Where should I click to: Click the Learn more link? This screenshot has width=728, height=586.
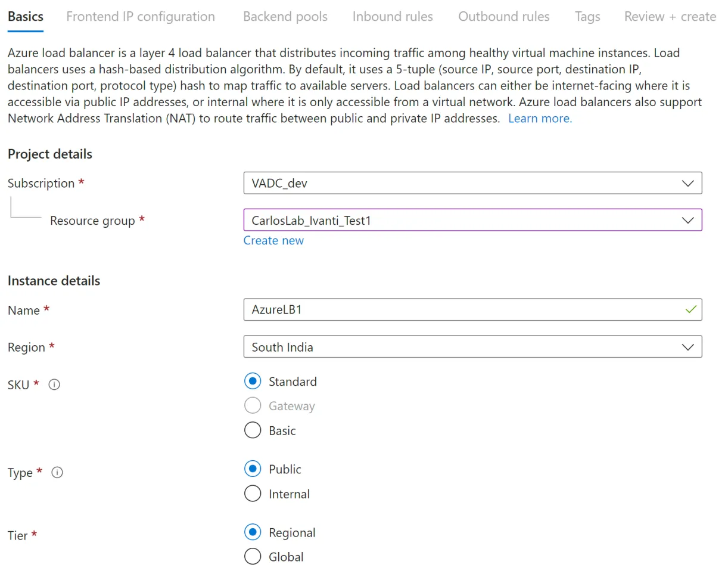click(x=540, y=119)
